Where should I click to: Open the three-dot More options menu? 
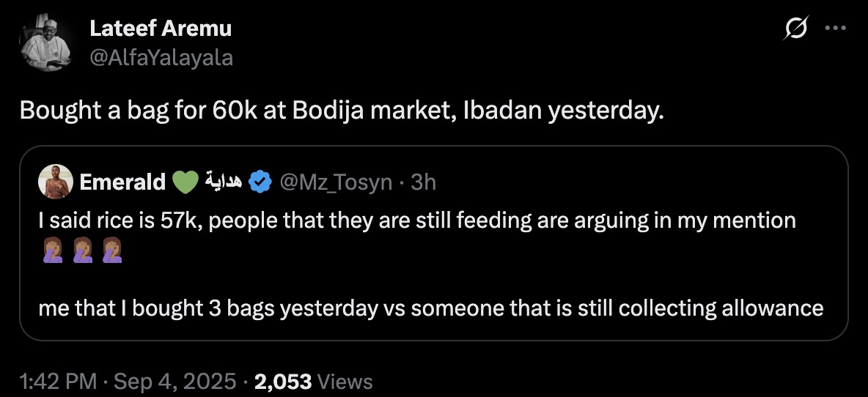click(835, 29)
